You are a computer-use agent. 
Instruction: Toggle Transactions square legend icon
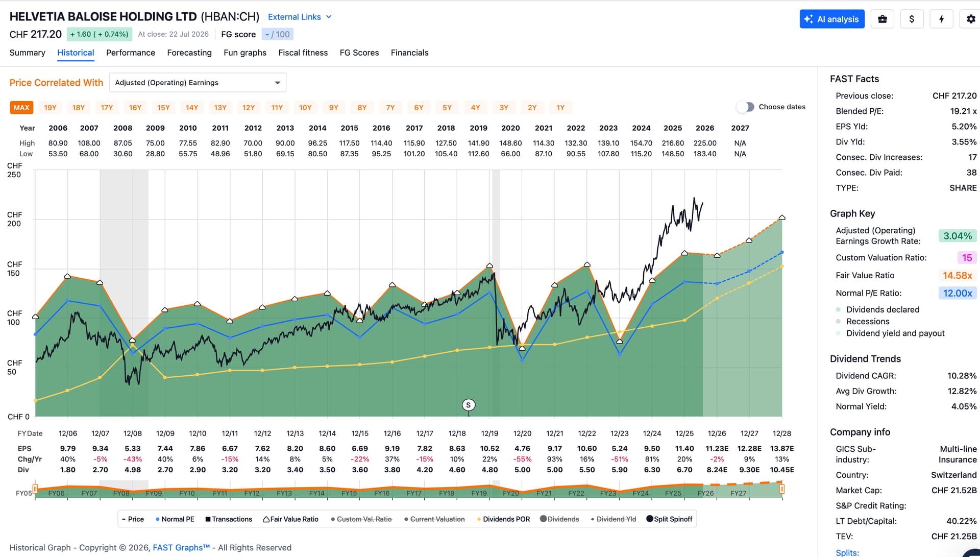tap(208, 519)
